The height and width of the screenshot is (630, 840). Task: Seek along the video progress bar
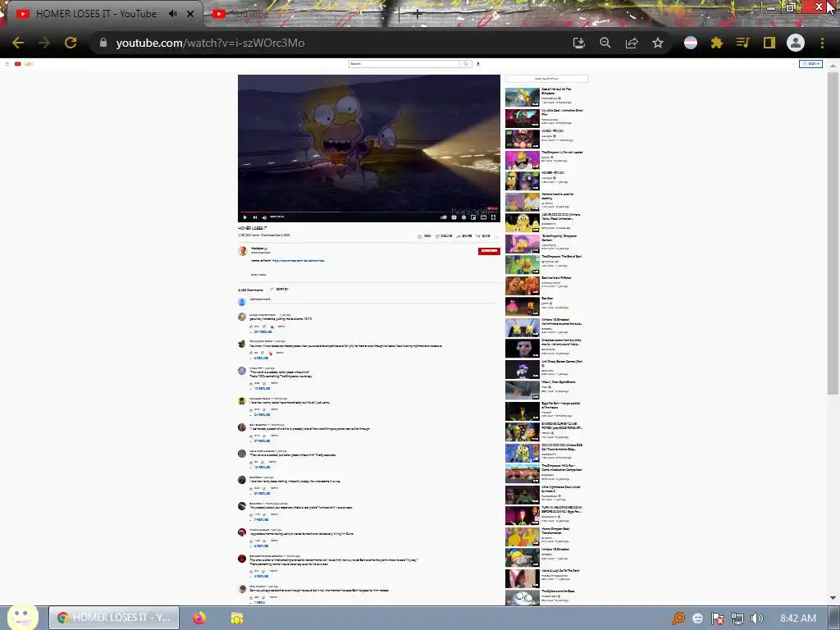click(x=369, y=212)
